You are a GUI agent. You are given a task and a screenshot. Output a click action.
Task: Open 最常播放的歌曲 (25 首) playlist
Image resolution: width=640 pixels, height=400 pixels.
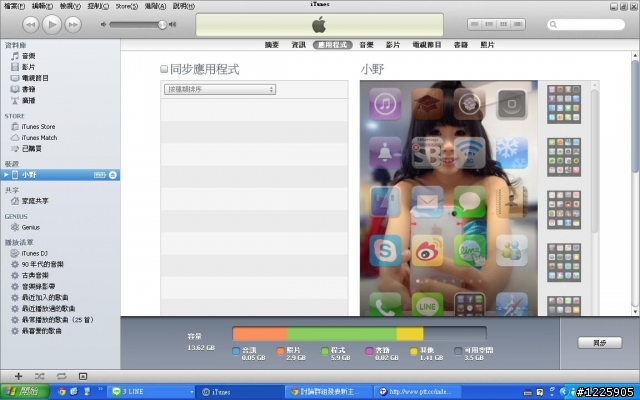pos(60,320)
